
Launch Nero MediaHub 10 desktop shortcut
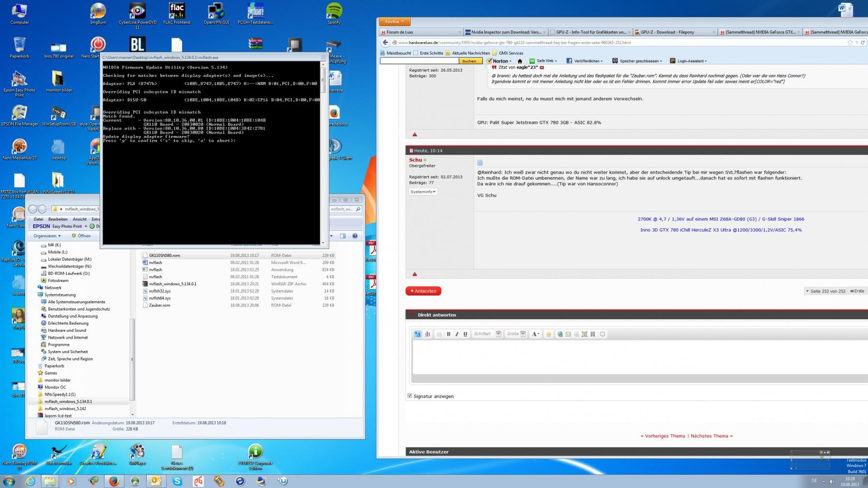(19, 149)
